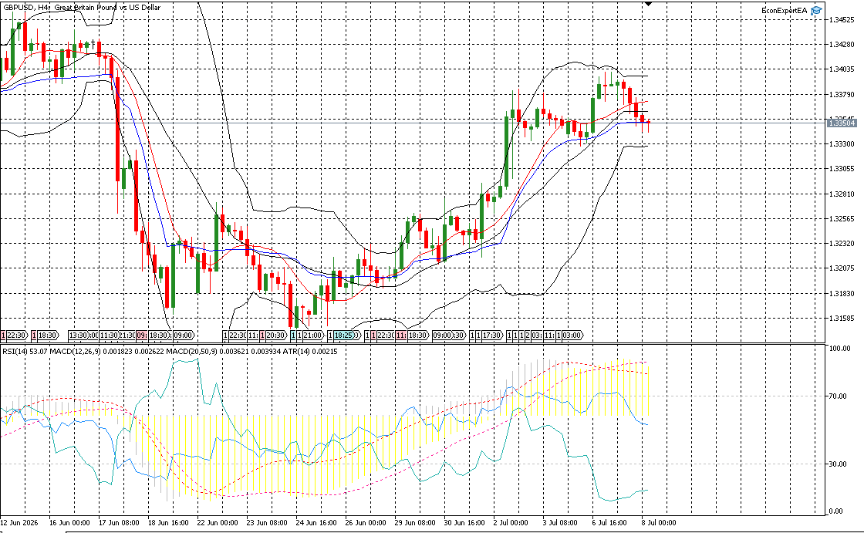Click the 1.31830 price scale label

[841, 294]
